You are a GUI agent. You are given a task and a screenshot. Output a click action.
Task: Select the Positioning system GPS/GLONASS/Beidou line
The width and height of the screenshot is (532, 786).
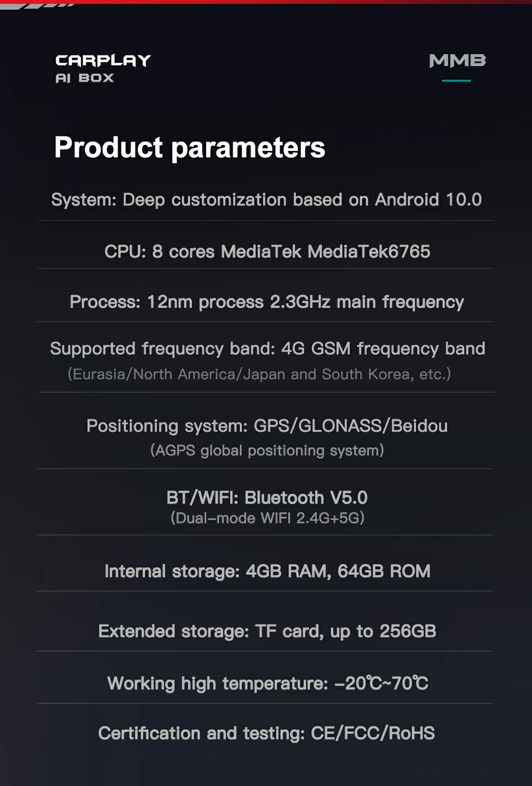[x=267, y=426]
